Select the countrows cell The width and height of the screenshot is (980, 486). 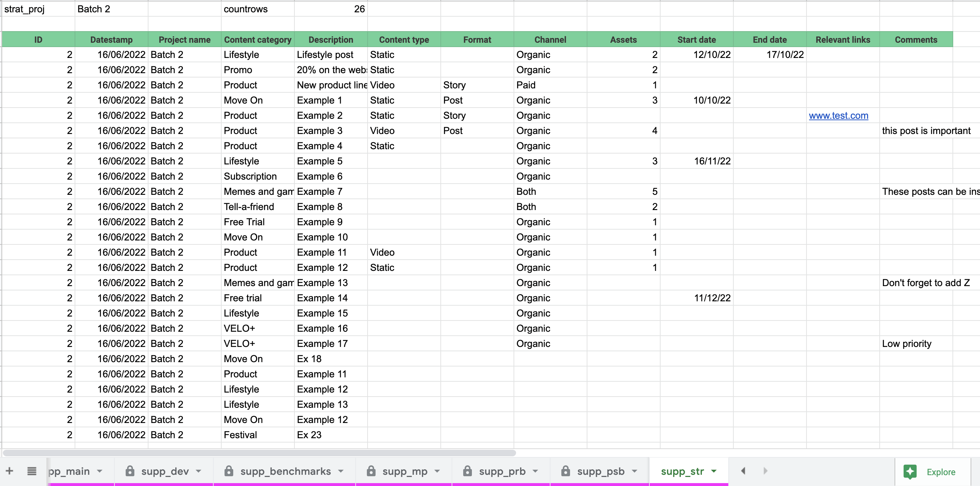[257, 9]
